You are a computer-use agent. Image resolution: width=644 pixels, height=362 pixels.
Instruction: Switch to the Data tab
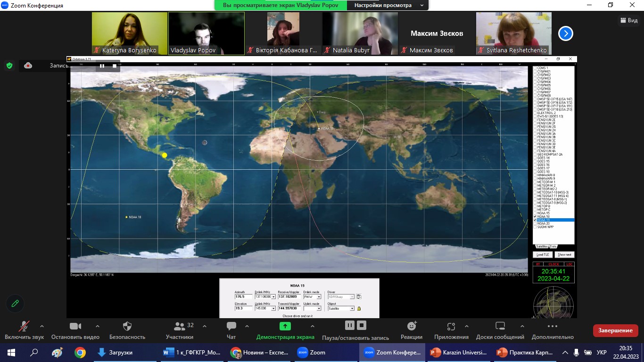[x=553, y=247]
